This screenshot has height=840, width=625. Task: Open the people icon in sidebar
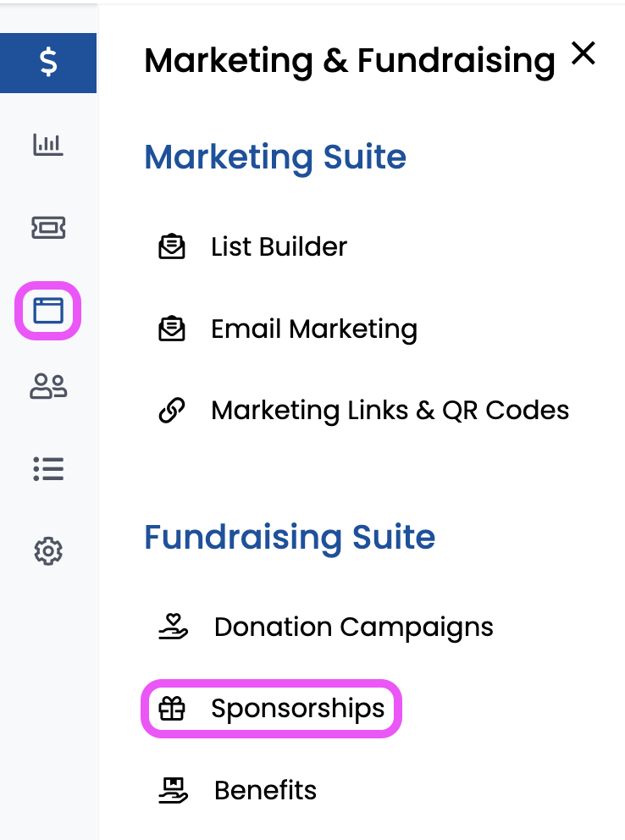pos(48,386)
